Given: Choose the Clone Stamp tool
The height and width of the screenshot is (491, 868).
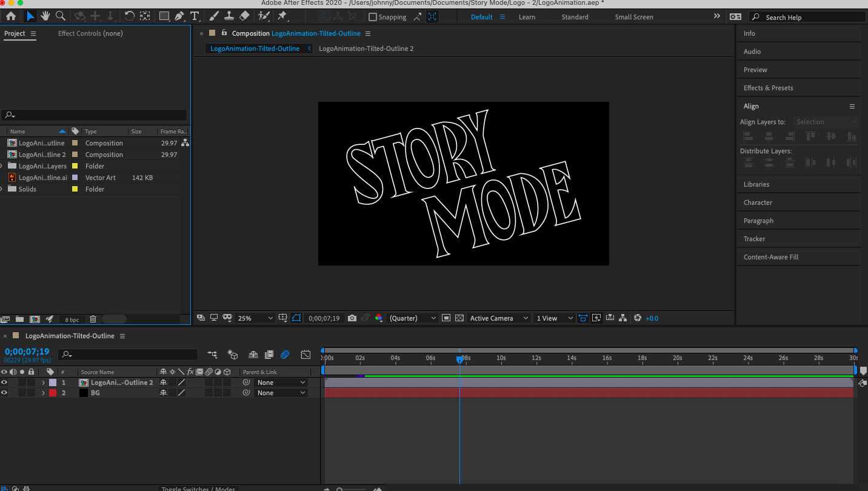Looking at the screenshot, I should point(230,16).
